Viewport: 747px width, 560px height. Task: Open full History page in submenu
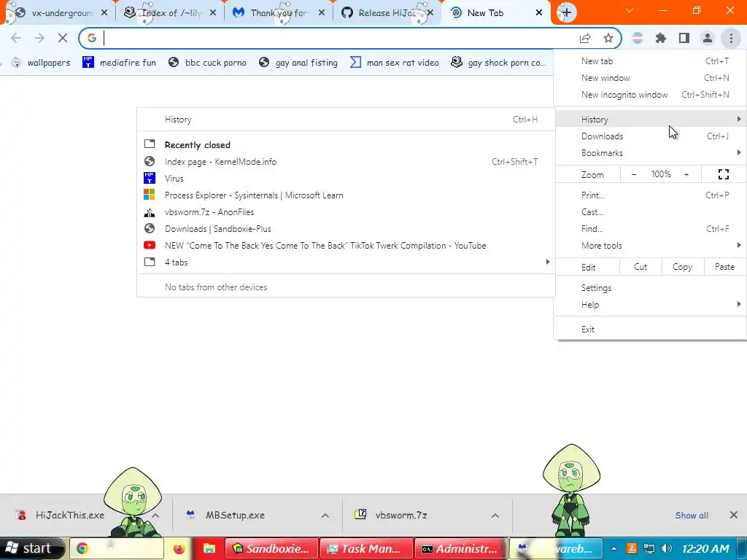pos(346,120)
